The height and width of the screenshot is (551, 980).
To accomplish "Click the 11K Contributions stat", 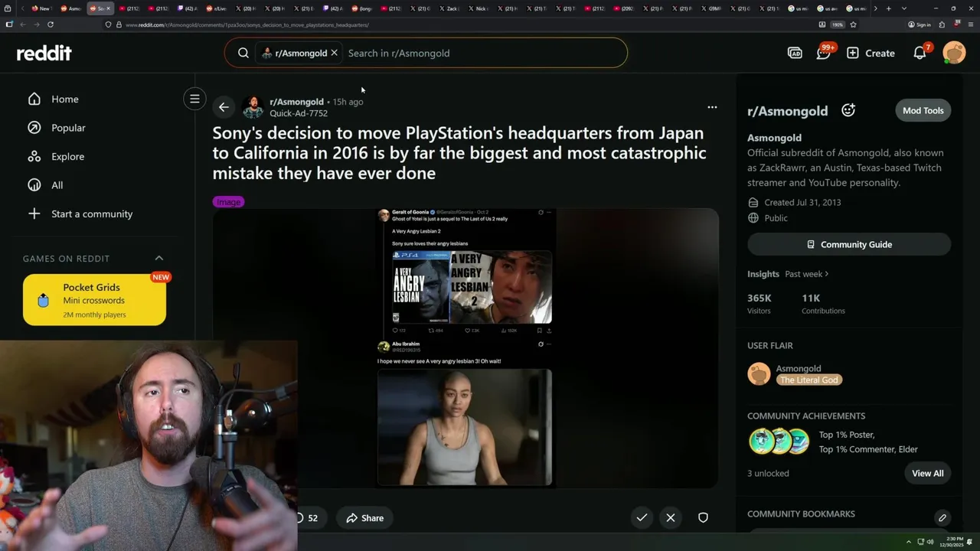I will coord(823,304).
